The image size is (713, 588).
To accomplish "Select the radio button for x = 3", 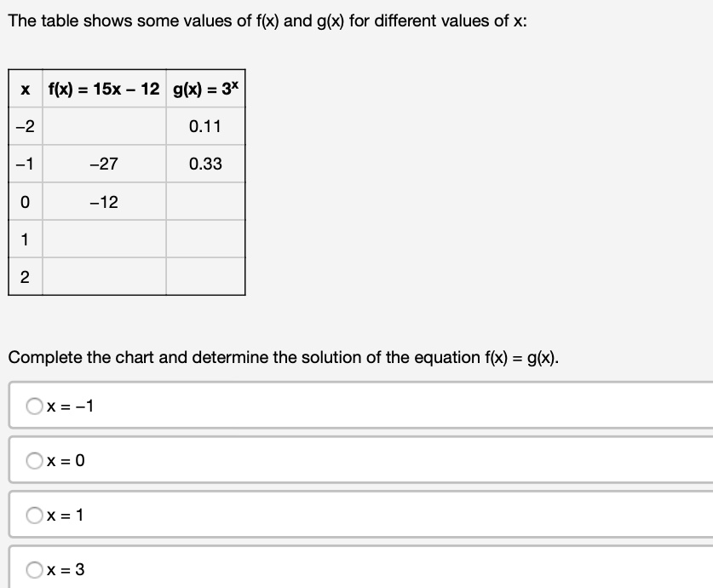I will tap(32, 568).
